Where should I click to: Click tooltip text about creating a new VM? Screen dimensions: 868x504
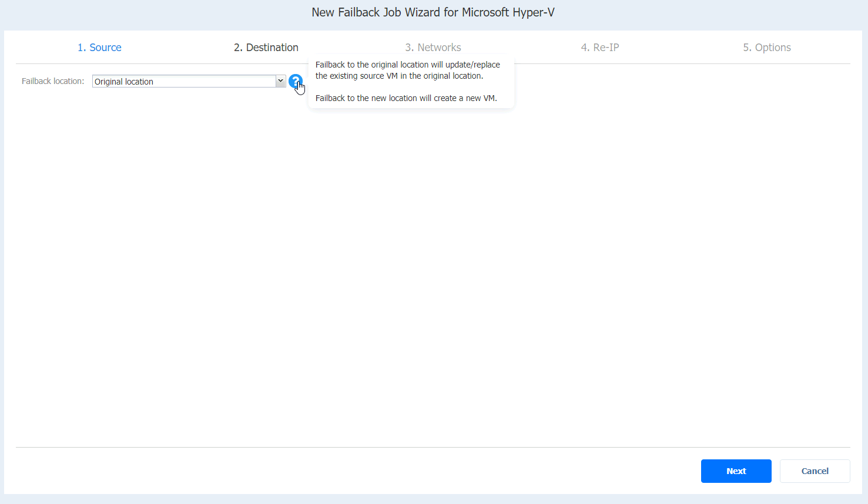406,98
